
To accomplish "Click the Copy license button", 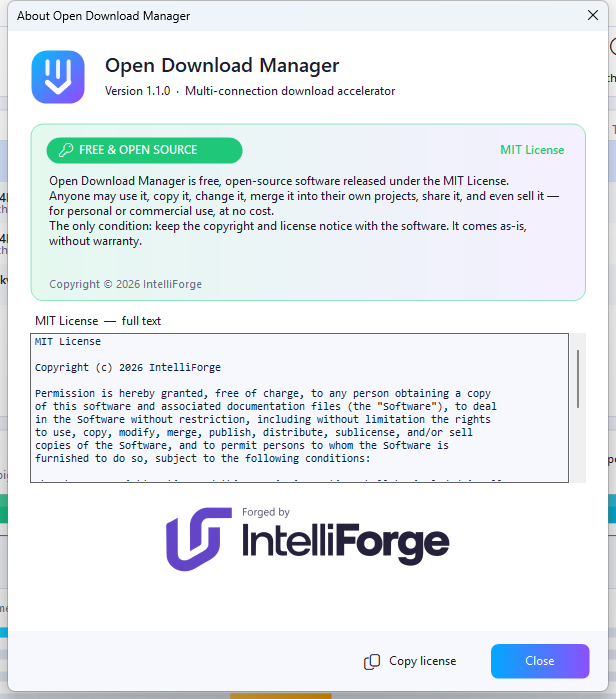I will pyautogui.click(x=410, y=661).
